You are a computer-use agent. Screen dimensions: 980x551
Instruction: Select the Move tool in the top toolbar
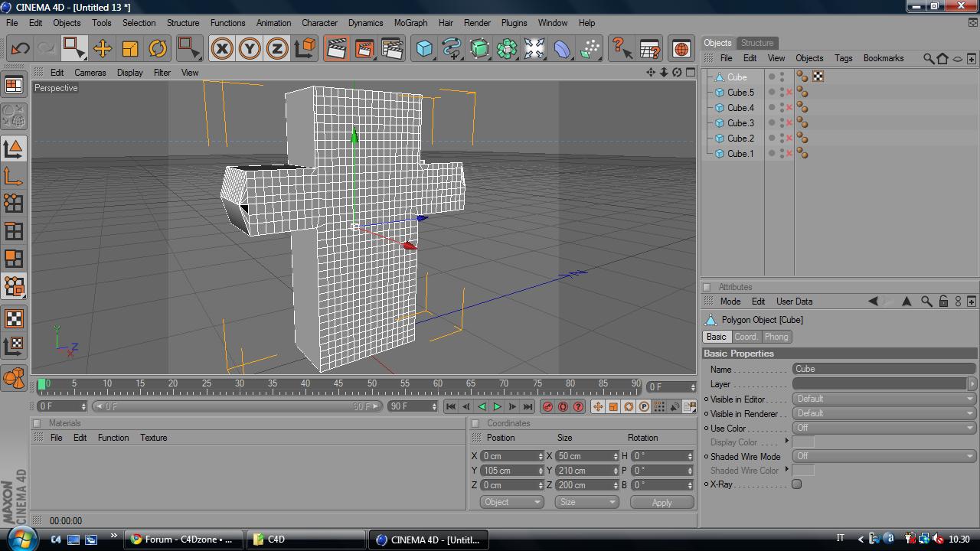click(x=102, y=49)
